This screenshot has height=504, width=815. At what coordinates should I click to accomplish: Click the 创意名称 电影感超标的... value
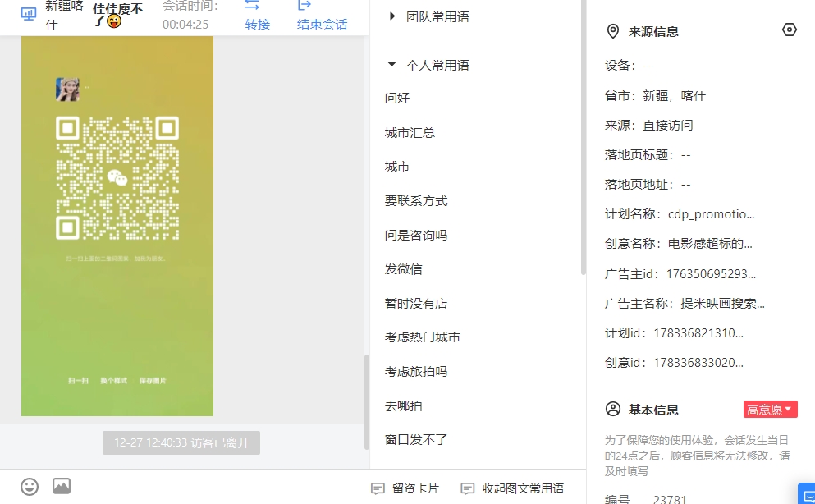tap(710, 244)
